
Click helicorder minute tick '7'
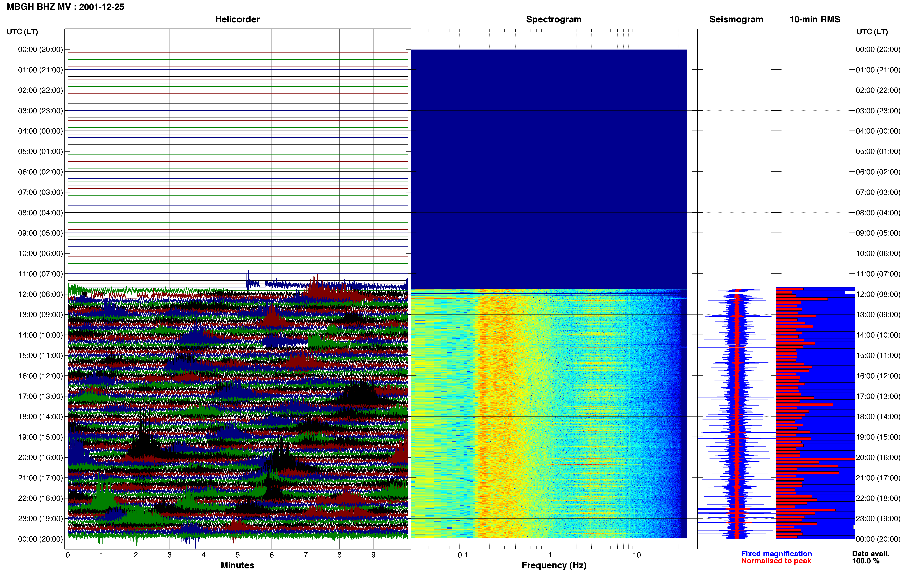tap(306, 555)
